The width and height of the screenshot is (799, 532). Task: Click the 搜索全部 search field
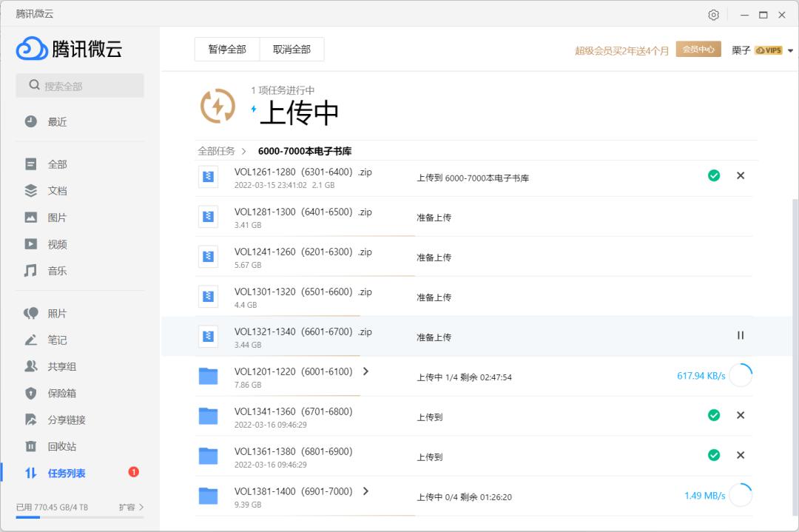(79, 85)
